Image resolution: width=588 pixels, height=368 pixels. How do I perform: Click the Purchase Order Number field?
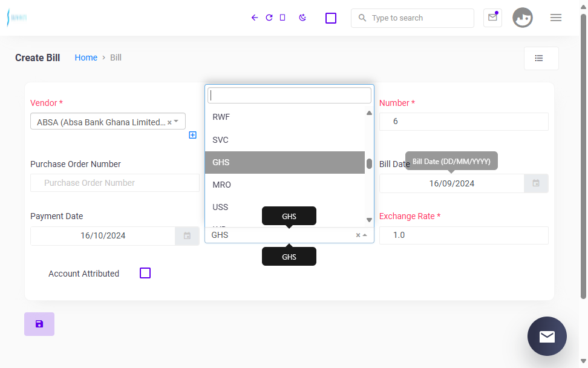click(x=115, y=183)
